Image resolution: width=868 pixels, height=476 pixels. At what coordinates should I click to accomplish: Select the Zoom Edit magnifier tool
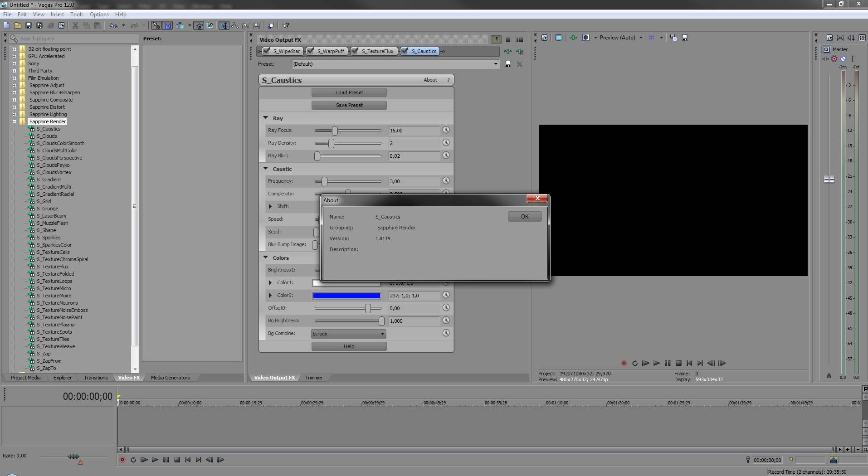click(x=257, y=26)
